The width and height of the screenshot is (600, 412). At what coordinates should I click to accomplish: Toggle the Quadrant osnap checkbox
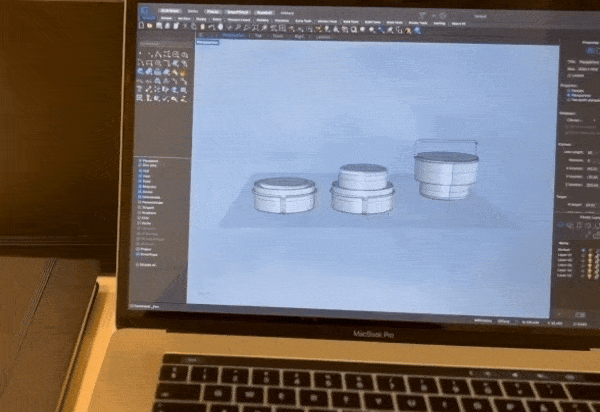point(140,213)
